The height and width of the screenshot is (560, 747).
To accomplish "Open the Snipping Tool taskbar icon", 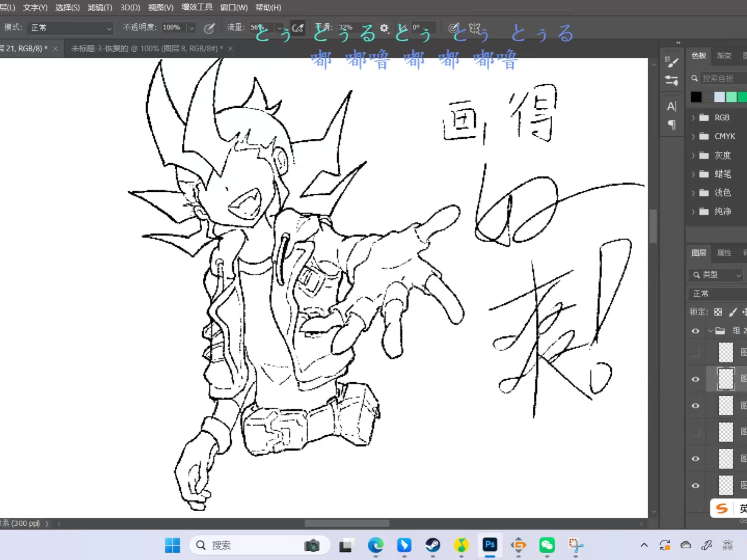I will coord(575,545).
